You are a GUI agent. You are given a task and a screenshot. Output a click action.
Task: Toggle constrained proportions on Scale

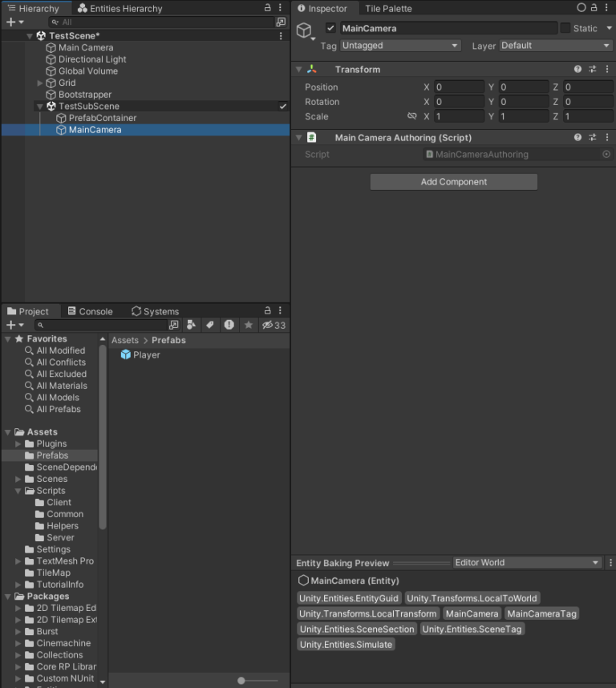coord(411,116)
